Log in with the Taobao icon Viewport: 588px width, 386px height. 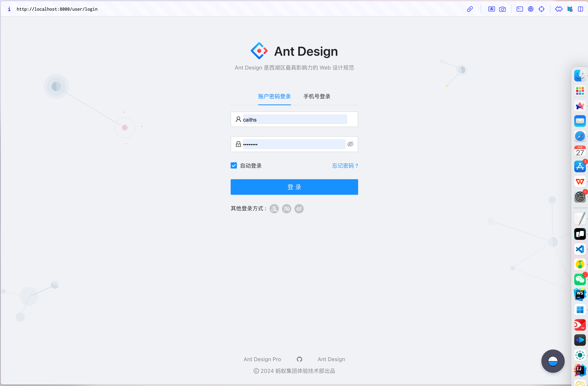(286, 209)
